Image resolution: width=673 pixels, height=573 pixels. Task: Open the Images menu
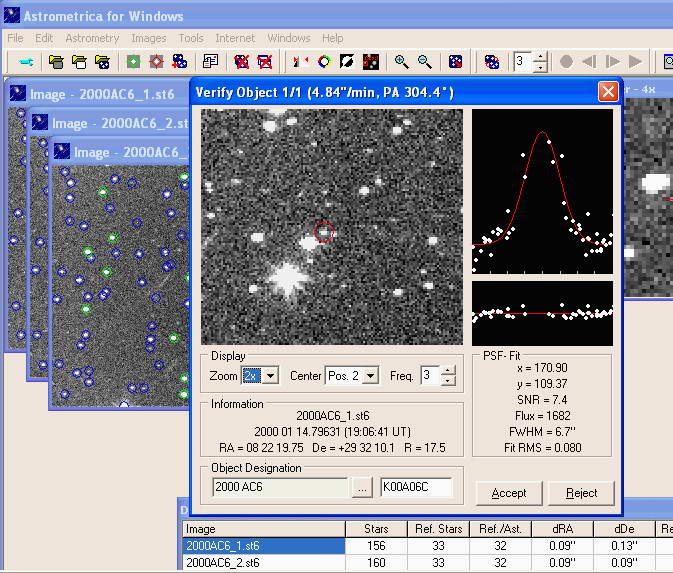coord(149,38)
